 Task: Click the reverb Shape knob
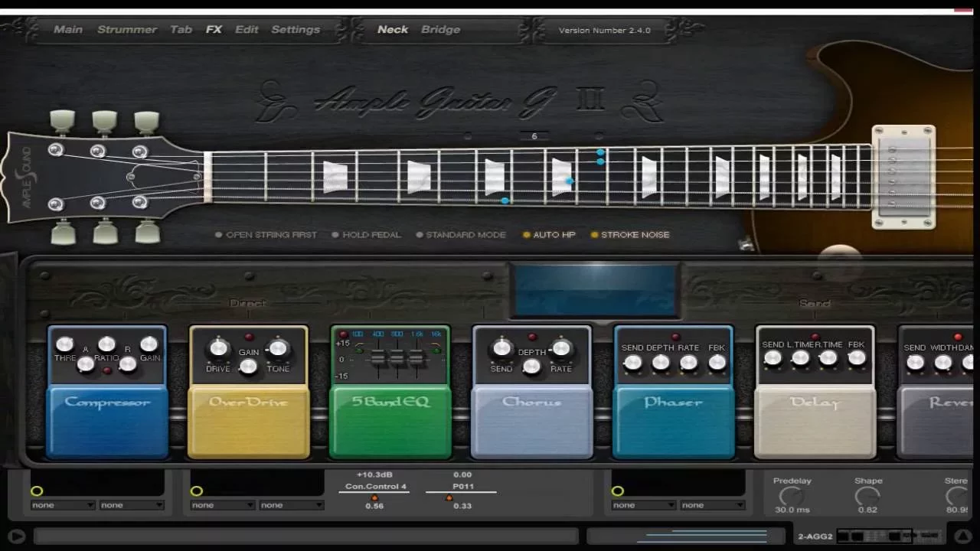tap(867, 496)
